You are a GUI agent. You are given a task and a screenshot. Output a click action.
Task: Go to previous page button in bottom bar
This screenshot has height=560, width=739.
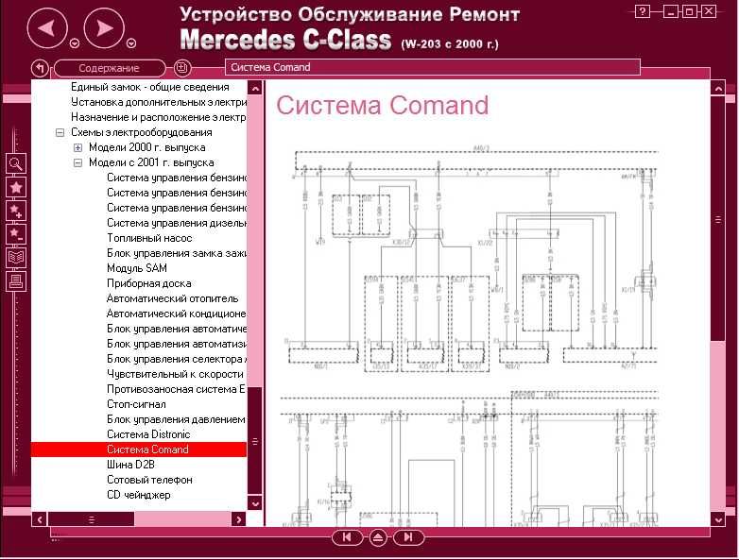click(x=347, y=537)
